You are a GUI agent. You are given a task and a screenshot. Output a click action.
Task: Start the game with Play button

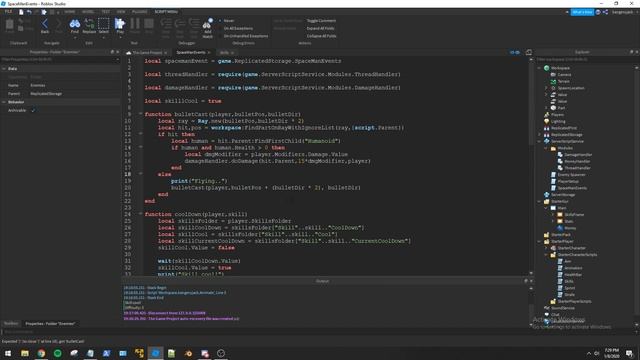pos(120,24)
